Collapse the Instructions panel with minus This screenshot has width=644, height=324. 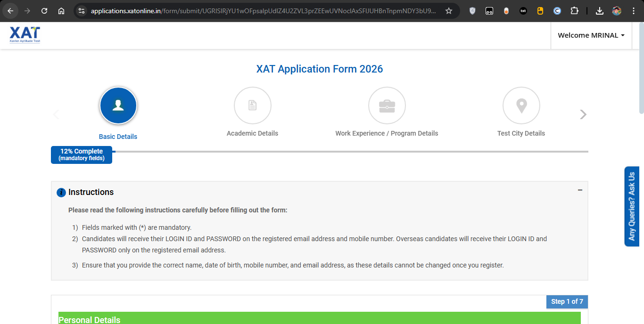(x=580, y=190)
